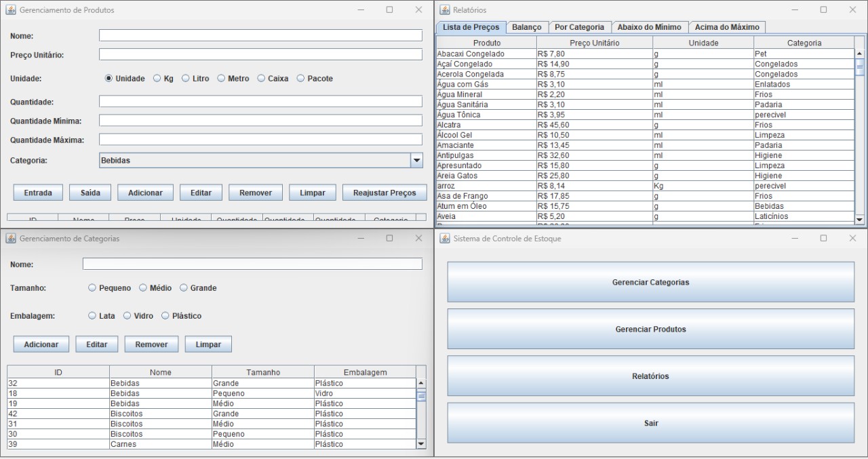Click Limpar in the Categorias window
Screen dimensions: 868x459
pos(208,344)
